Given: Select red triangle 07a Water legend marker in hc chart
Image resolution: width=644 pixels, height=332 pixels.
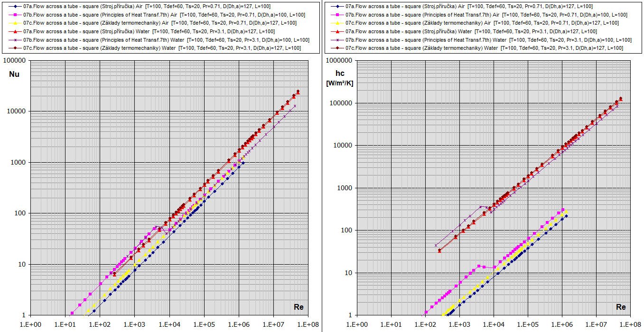Looking at the screenshot, I should tap(337, 31).
